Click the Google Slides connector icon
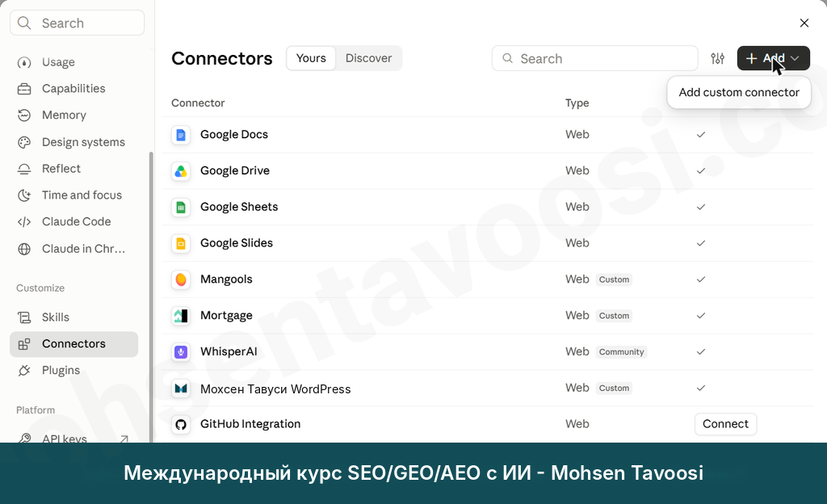This screenshot has width=827, height=504. coord(181,244)
